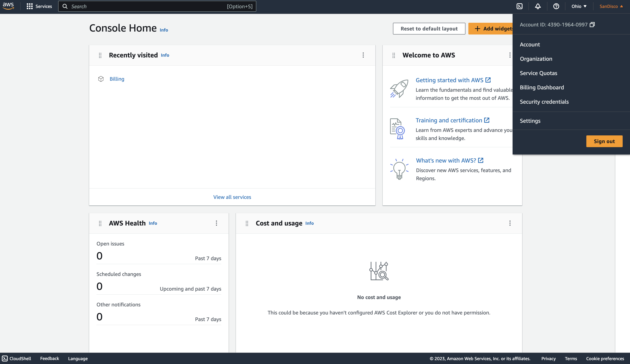Screen dimensions: 630x364
Task: Click Reset to default layout
Action: coord(429,28)
